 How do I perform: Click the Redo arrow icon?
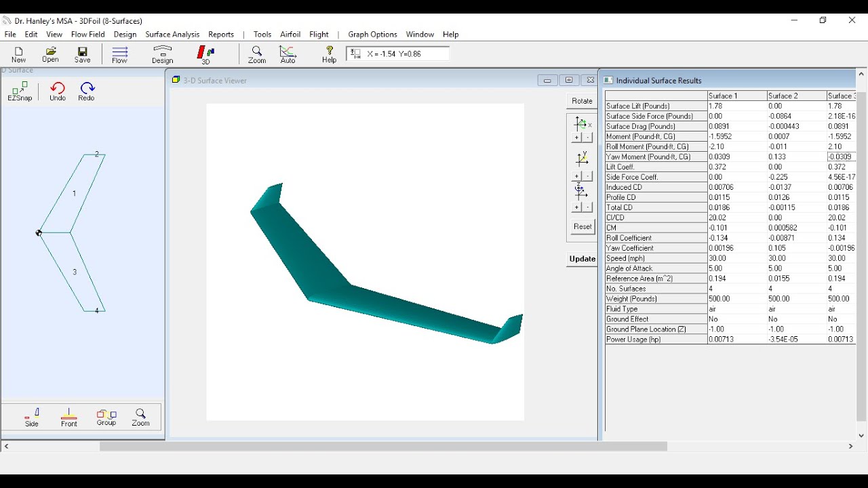click(x=87, y=91)
